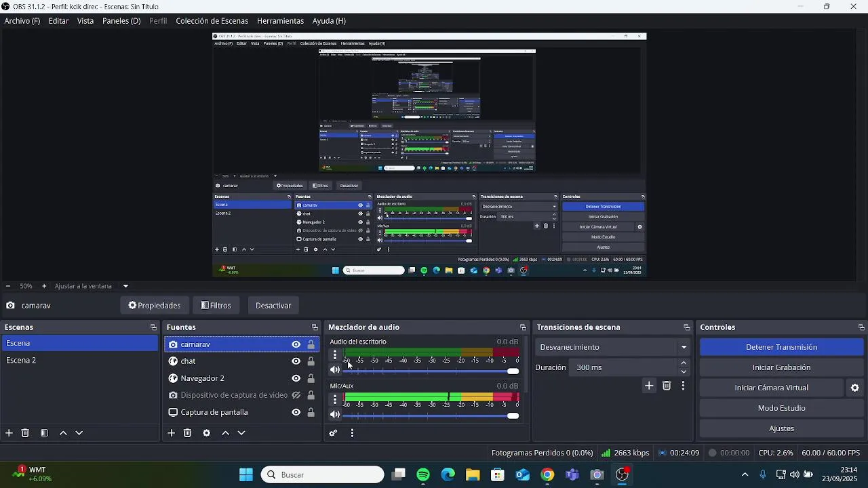Zoom out preview with minus icon
The image size is (868, 488).
pyautogui.click(x=7, y=286)
